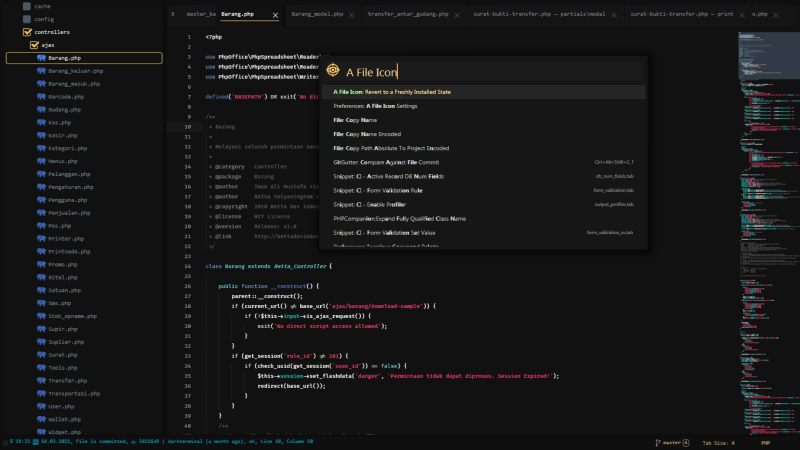Open PHP syntax selector in status bar
Viewport: 800px width, 450px height.
click(765, 443)
